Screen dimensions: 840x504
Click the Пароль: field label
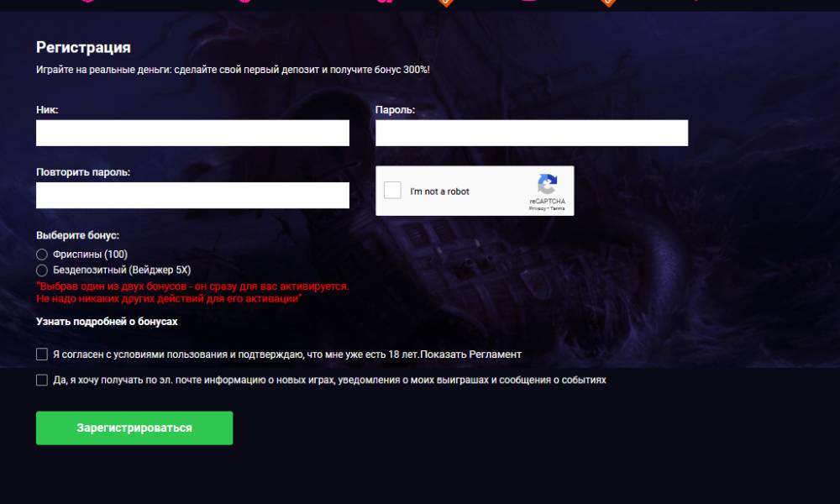(x=396, y=110)
